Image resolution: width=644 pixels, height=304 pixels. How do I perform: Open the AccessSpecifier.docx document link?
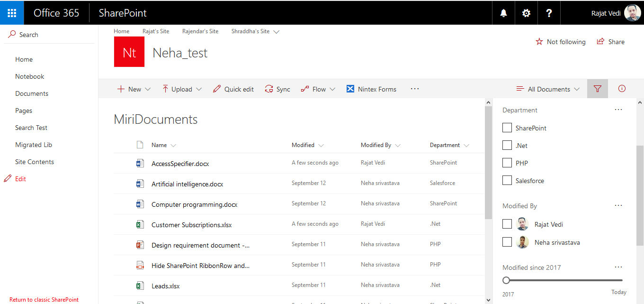(x=181, y=163)
